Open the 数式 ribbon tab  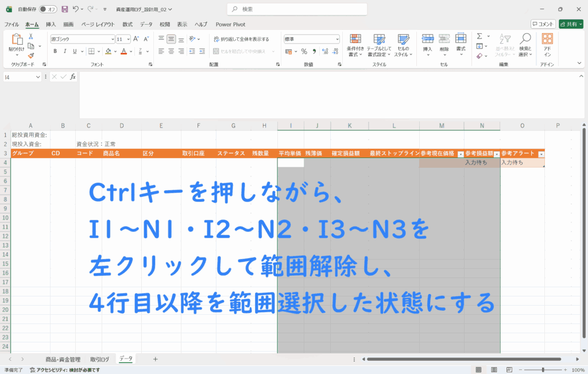click(127, 24)
